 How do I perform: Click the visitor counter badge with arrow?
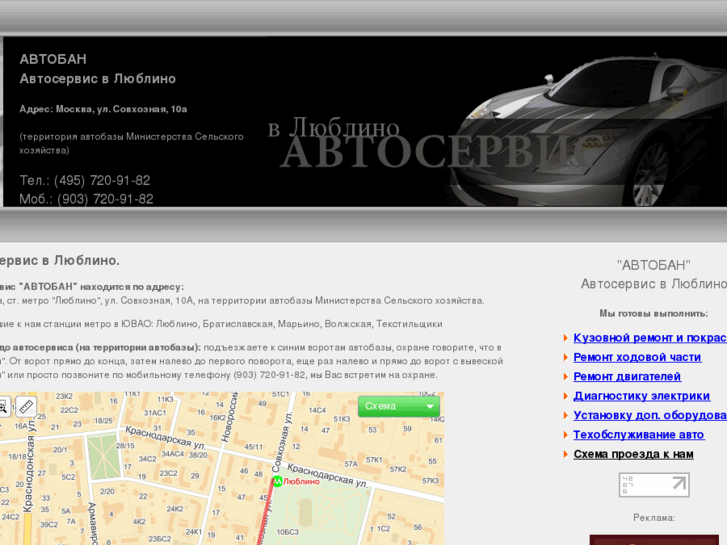point(654,485)
